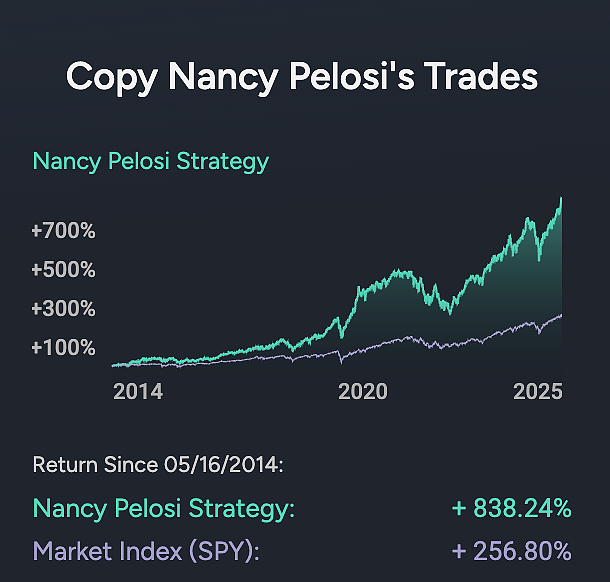This screenshot has width=610, height=582.
Task: Select the 2025 x-axis marker
Action: [538, 392]
